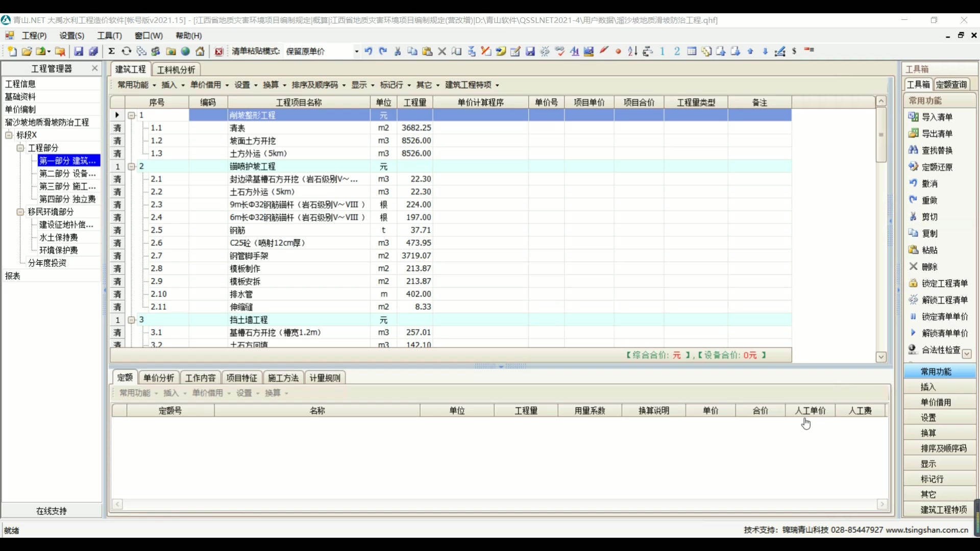The image size is (980, 551).
Task: Click the 单价借用 toolbox panel button
Action: coord(936,402)
